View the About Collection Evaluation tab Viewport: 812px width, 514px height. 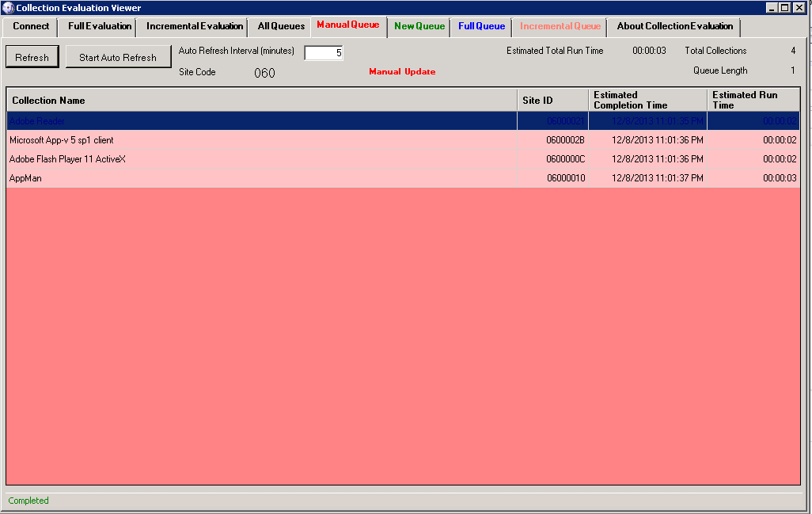[674, 25]
